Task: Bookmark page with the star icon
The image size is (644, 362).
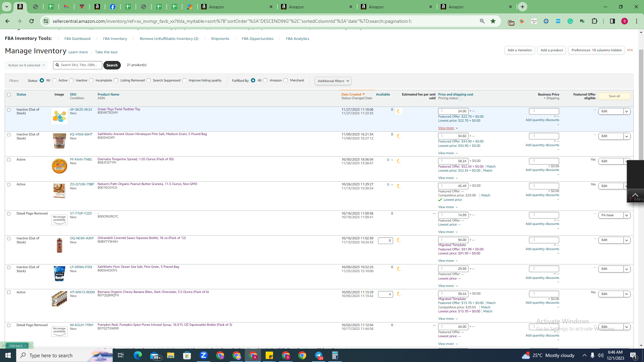Action: [493, 21]
